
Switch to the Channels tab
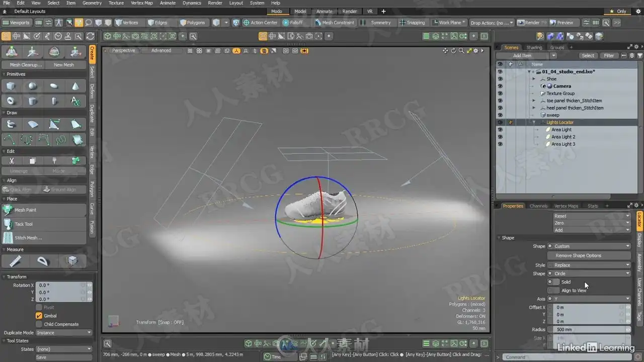pyautogui.click(x=538, y=206)
